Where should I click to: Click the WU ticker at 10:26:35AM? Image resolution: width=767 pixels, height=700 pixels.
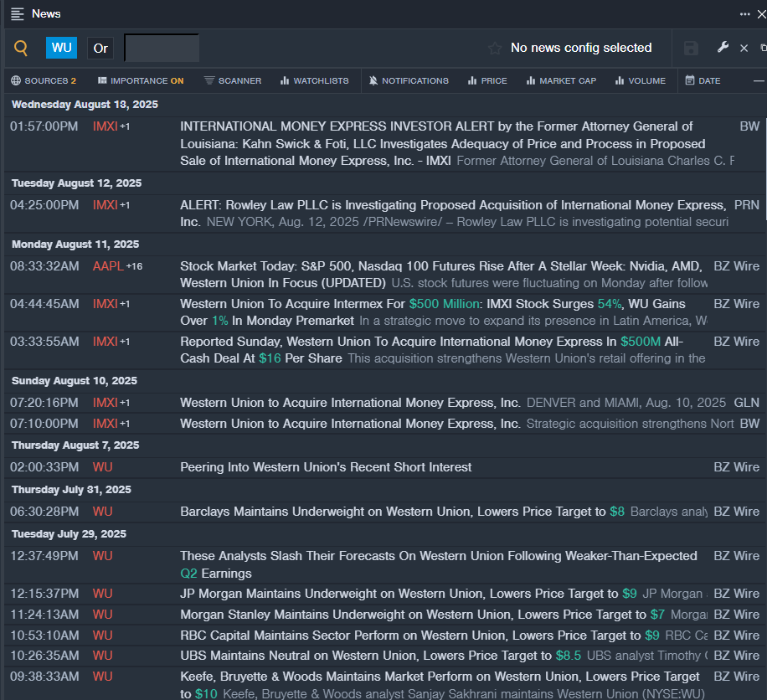click(103, 656)
